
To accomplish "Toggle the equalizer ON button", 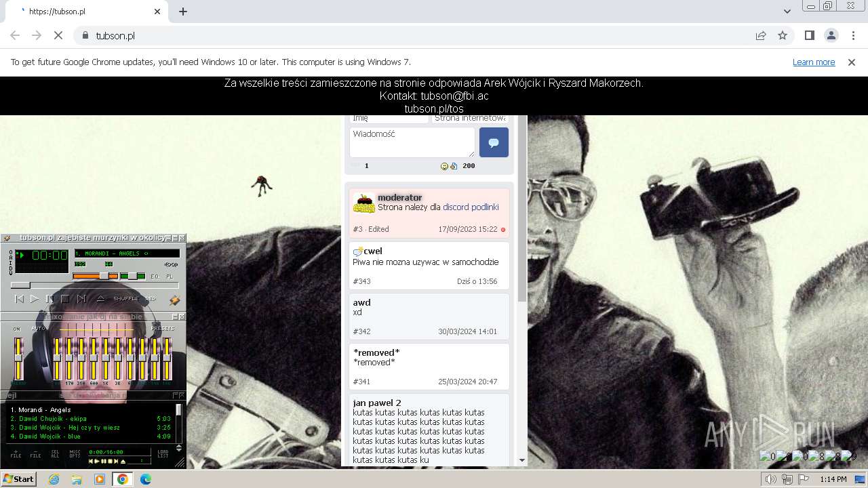I will [17, 329].
